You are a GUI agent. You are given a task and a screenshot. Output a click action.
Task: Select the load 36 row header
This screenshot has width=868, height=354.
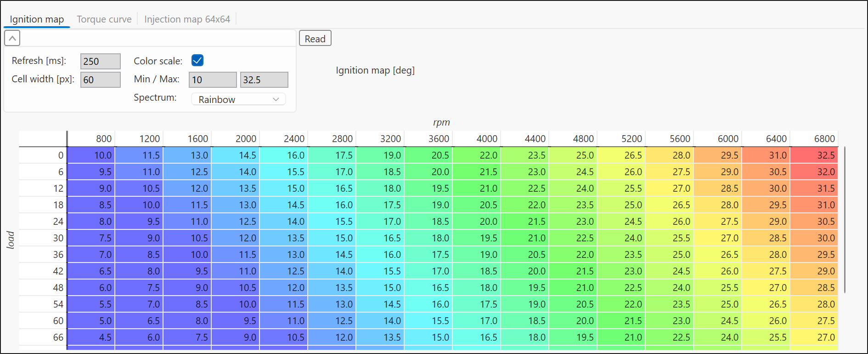(43, 255)
